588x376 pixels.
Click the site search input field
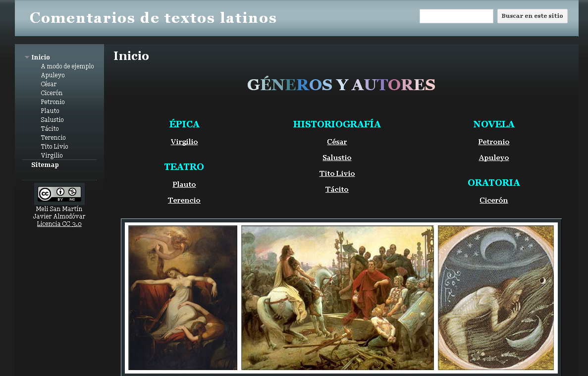click(456, 16)
